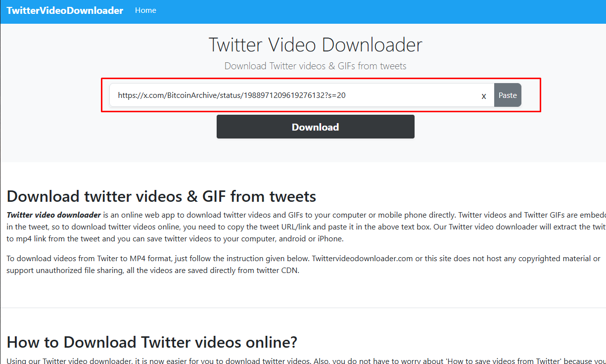Go to Home in the navbar
Image resolution: width=606 pixels, height=364 pixels.
(x=145, y=10)
